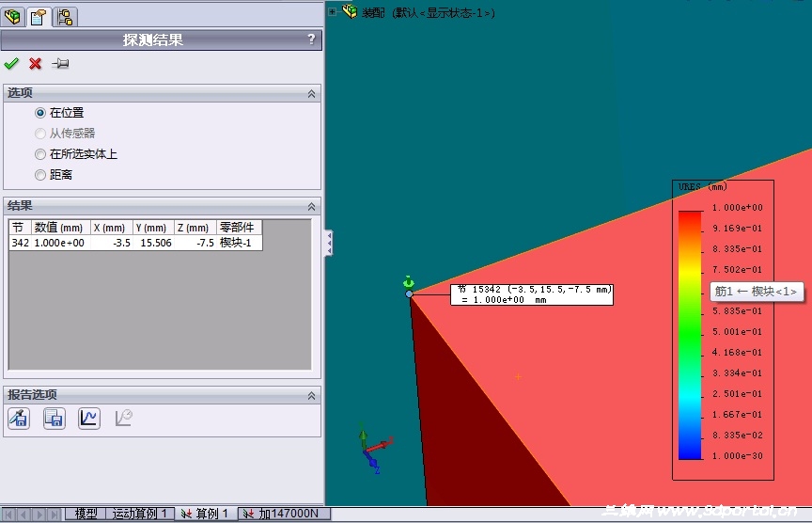812x523 pixels.
Task: Click the URES (mm) legend title
Action: coord(702,186)
